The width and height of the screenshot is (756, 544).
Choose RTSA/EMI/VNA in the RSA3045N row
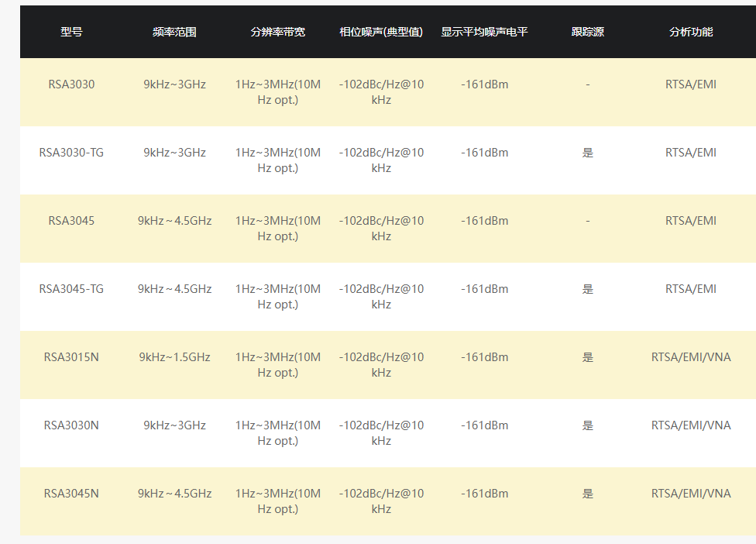pos(691,494)
